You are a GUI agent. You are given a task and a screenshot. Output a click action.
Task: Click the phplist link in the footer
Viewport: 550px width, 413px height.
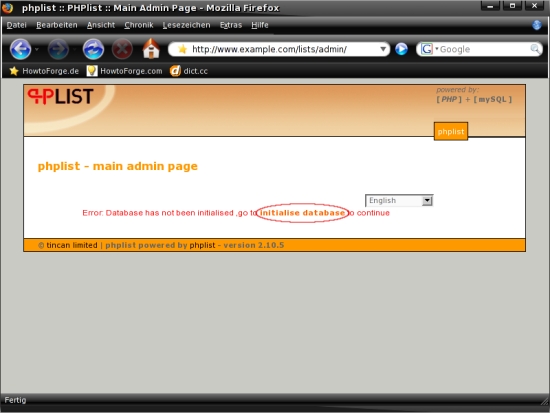pos(202,245)
